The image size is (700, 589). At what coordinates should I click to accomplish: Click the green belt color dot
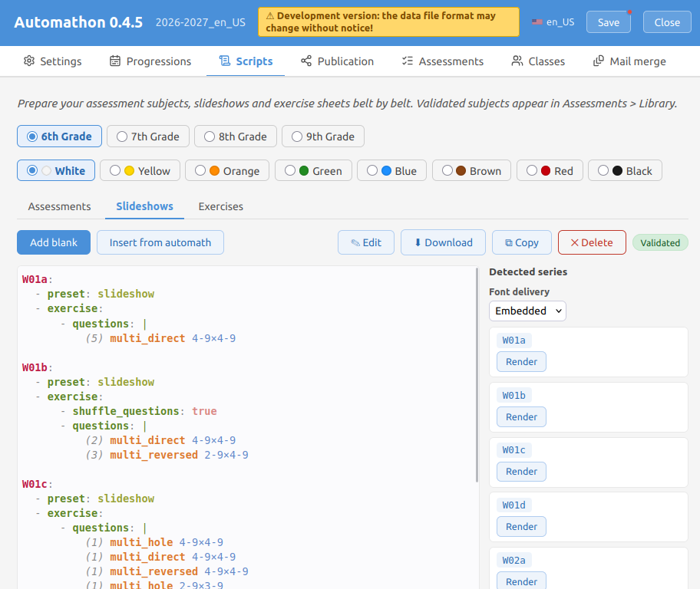[304, 170]
